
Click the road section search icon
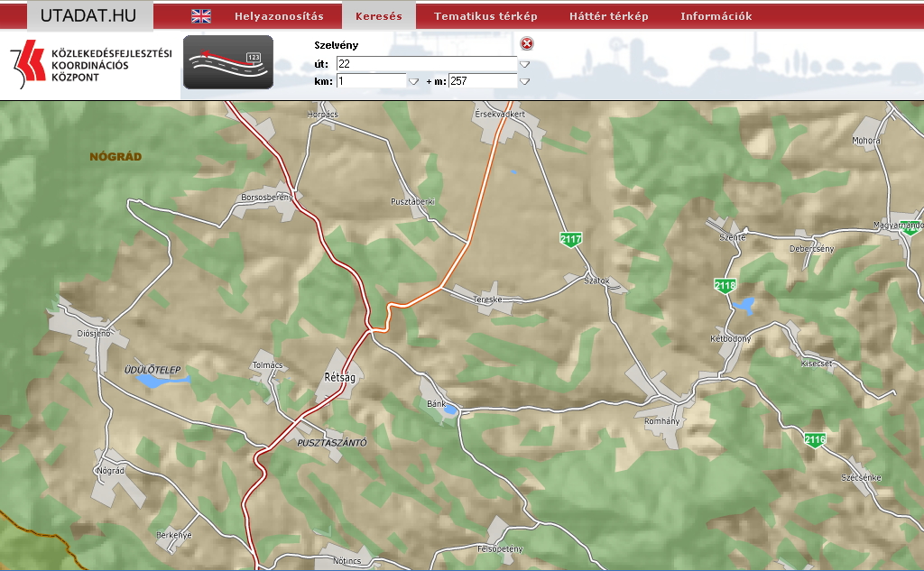228,62
